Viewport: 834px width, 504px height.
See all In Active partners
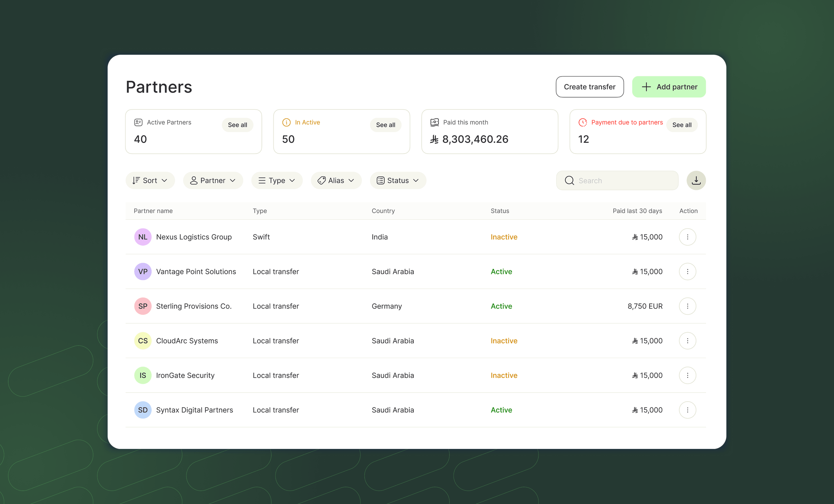click(x=386, y=125)
